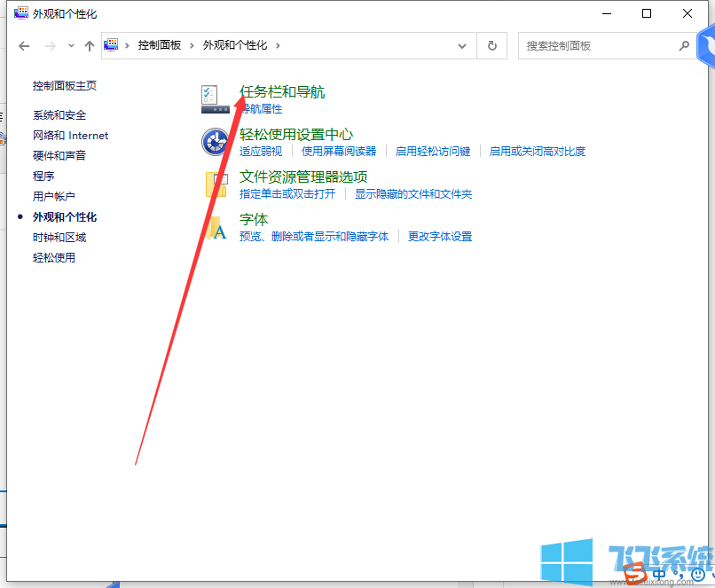
Task: Click inside the 搜索控制面板 search field
Action: click(585, 45)
